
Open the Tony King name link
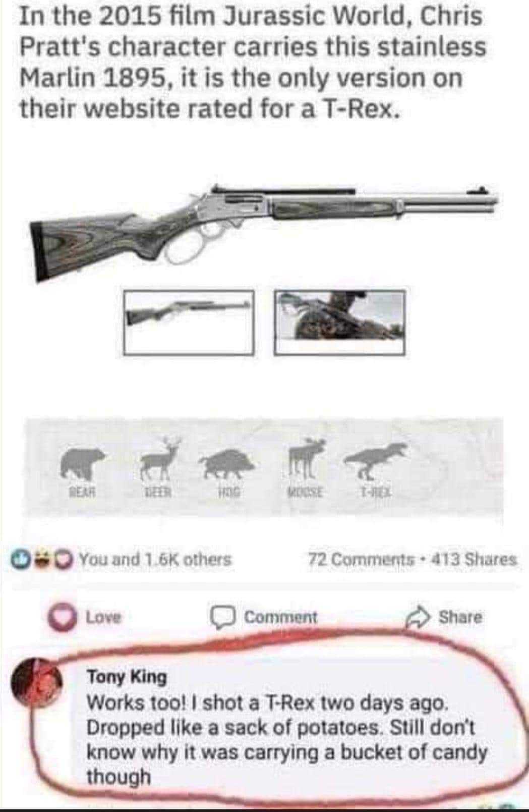[127, 677]
